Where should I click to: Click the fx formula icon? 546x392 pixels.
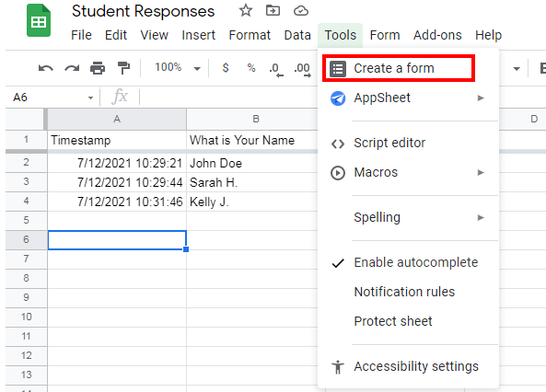[120, 97]
